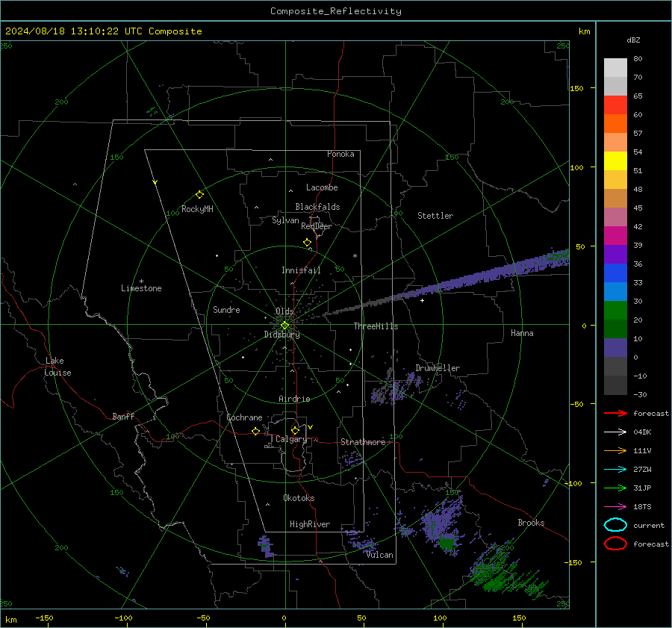Viewport: 672px width, 628px height.
Task: Click the Calgary city label
Action: click(291, 439)
